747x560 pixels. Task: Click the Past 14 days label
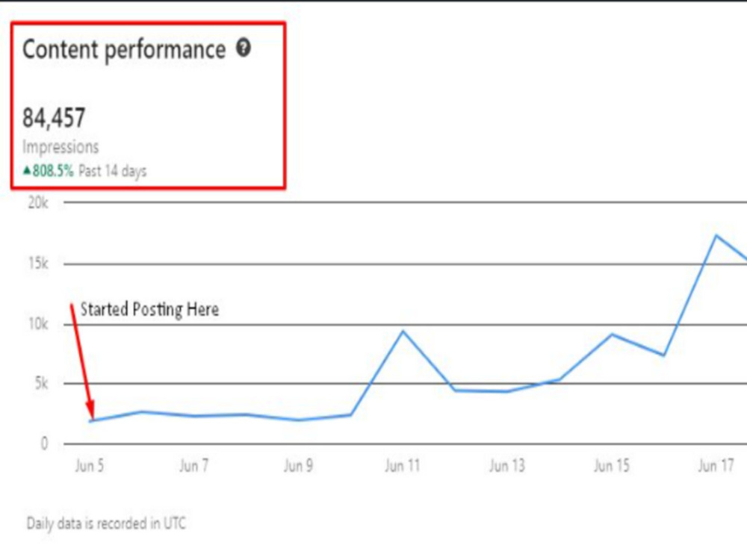coord(113,171)
